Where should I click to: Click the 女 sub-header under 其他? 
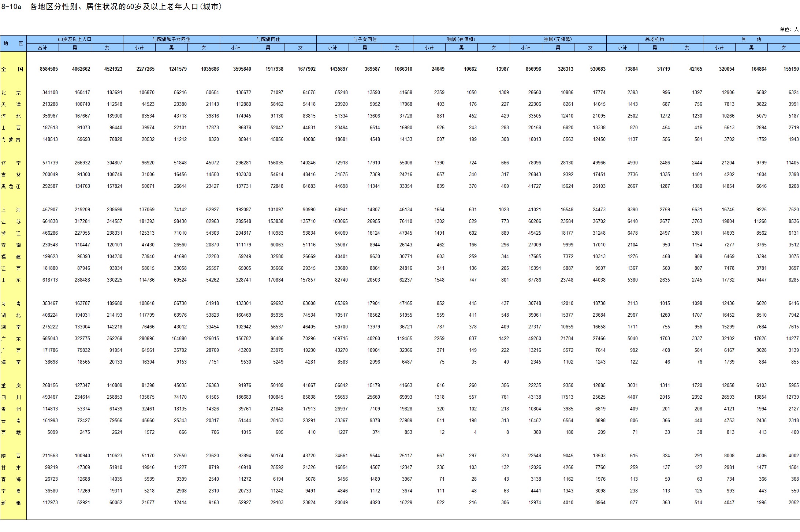click(x=784, y=48)
